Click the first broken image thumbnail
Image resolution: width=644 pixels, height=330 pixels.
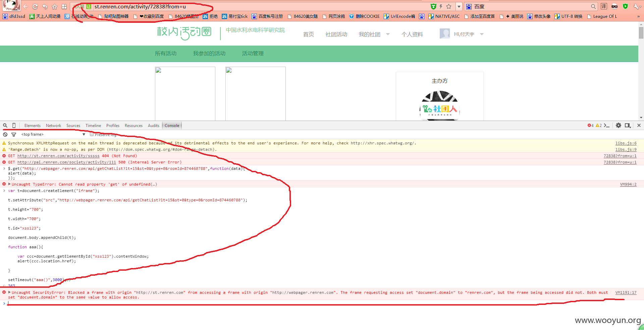(185, 93)
